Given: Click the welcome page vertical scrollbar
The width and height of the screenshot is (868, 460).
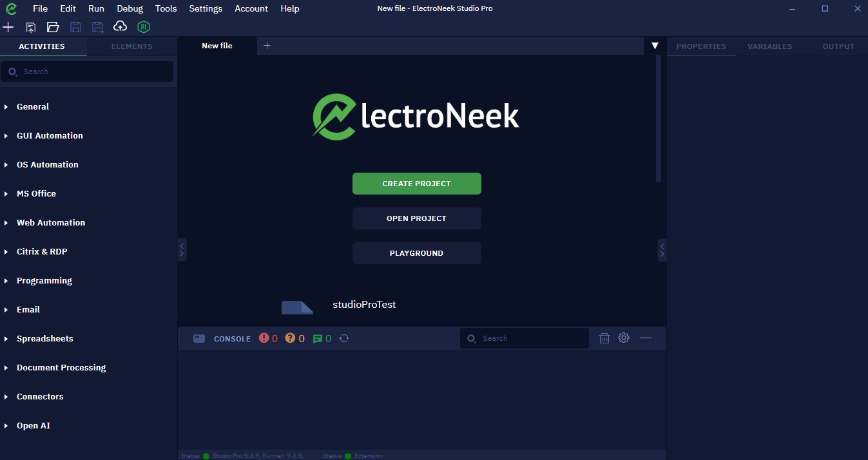Looking at the screenshot, I should point(659,118).
